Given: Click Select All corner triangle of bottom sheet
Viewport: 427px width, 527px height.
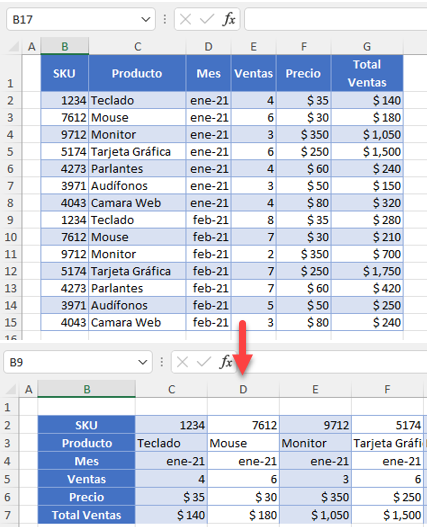Looking at the screenshot, I should click(11, 389).
